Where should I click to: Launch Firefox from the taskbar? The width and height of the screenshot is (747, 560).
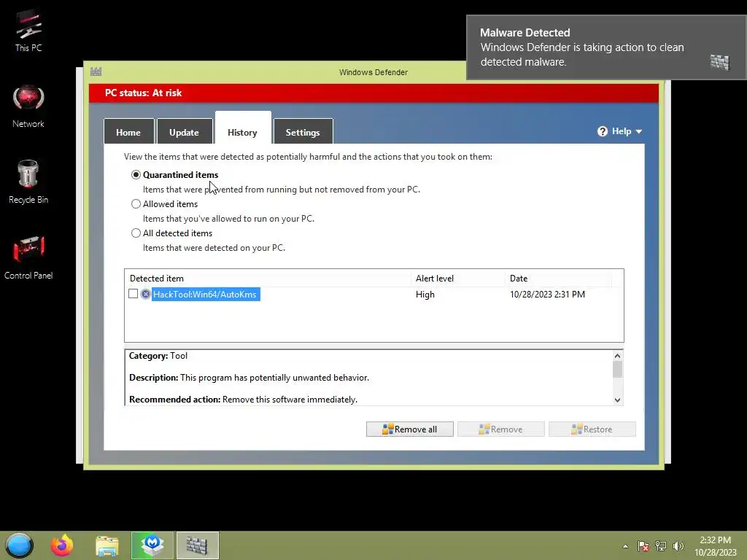[x=63, y=545]
